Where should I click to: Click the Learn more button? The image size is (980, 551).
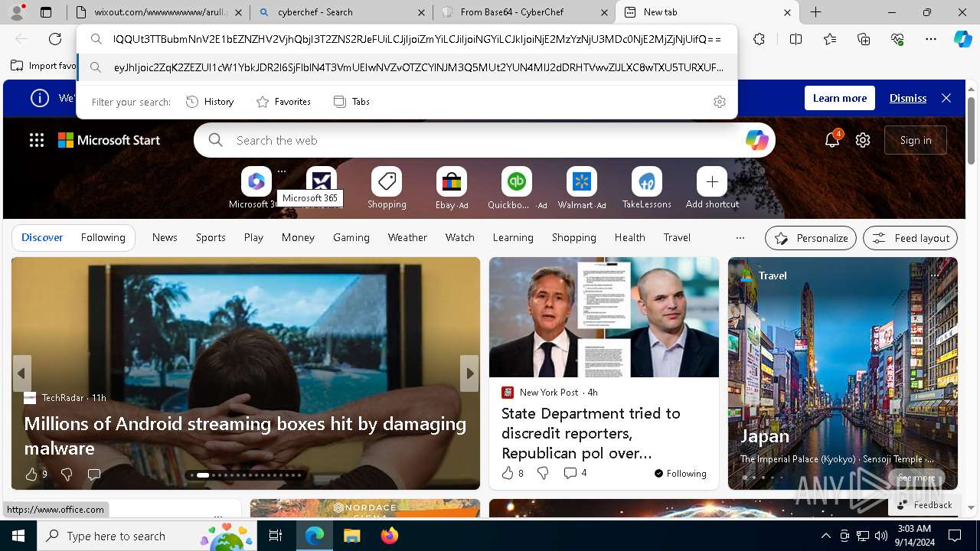[x=840, y=98]
